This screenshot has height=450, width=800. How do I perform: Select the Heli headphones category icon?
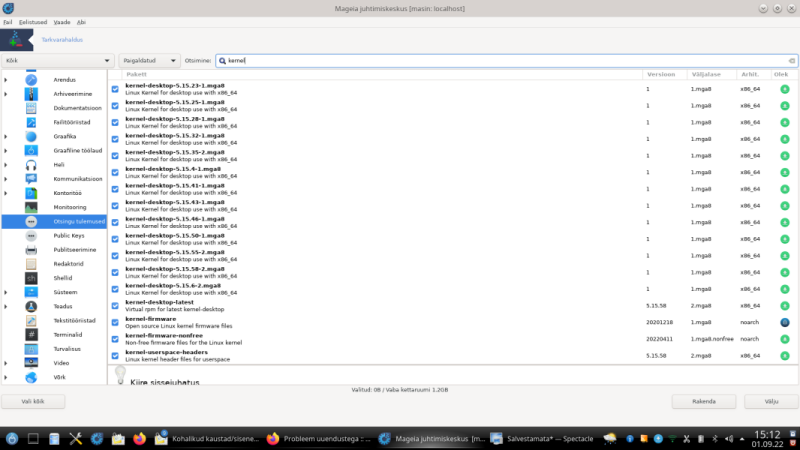tap(31, 164)
